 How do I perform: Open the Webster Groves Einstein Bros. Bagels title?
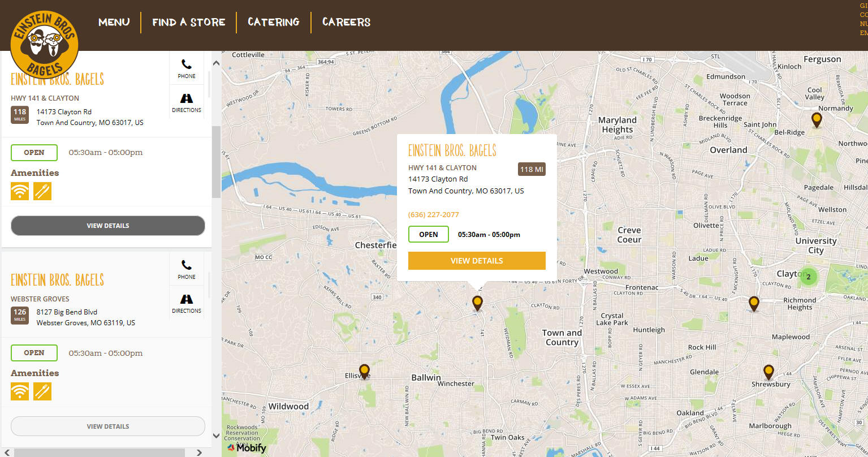58,280
